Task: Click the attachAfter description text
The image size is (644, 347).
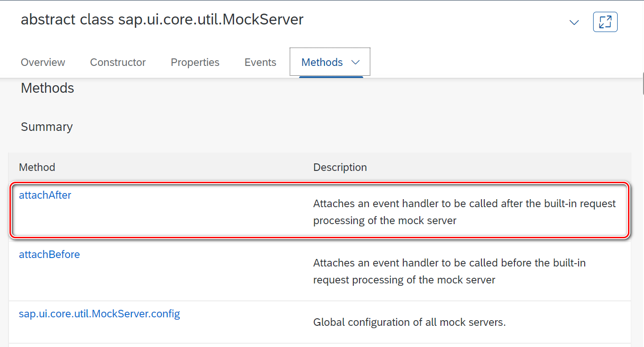Action: pyautogui.click(x=465, y=212)
